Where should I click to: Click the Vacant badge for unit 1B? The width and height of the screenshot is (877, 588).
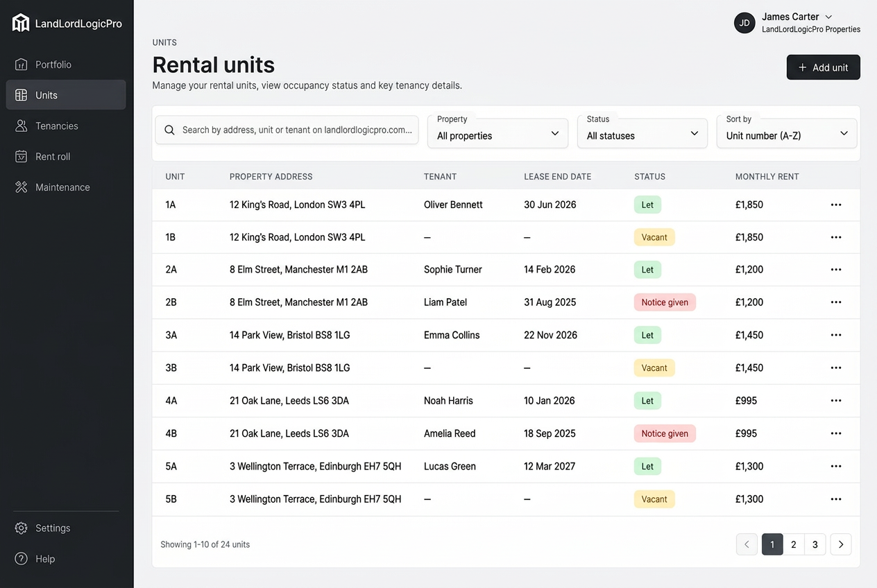[x=654, y=237]
